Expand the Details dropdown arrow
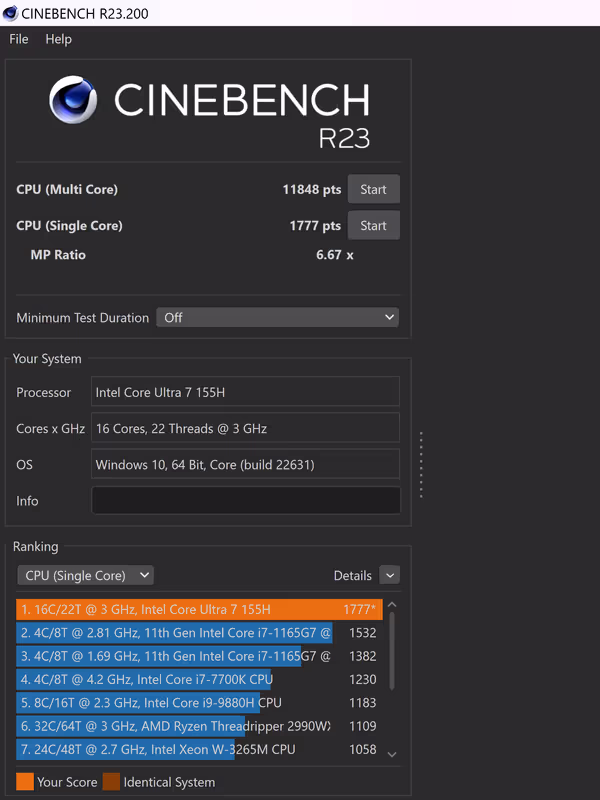This screenshot has width=600, height=800. (390, 575)
